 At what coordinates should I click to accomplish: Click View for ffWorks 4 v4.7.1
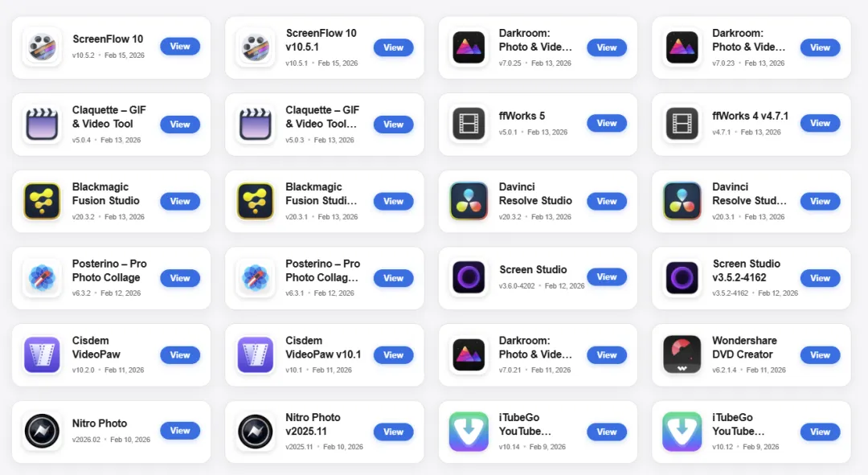(x=821, y=124)
